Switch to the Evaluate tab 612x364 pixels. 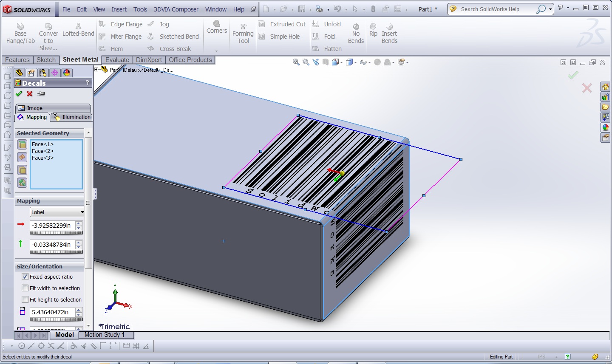point(117,60)
